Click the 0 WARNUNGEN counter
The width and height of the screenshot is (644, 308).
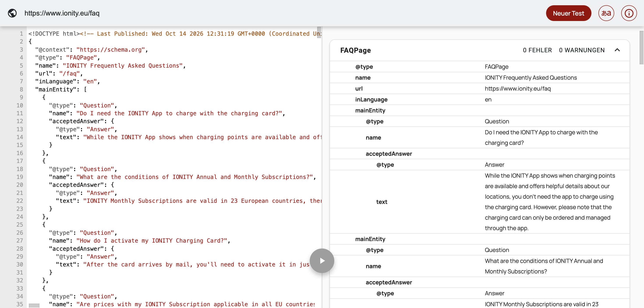click(x=582, y=50)
